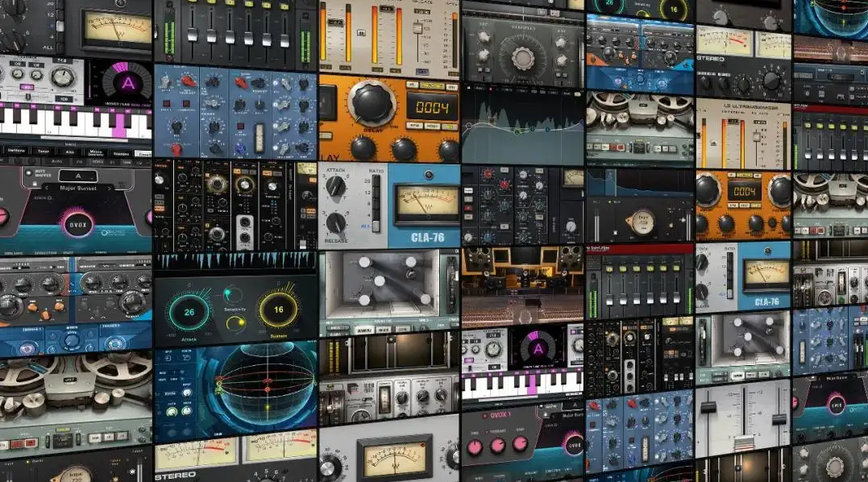Choose the Mezzo Soprano voice tab
This screenshot has width=868, height=482.
click(x=96, y=152)
